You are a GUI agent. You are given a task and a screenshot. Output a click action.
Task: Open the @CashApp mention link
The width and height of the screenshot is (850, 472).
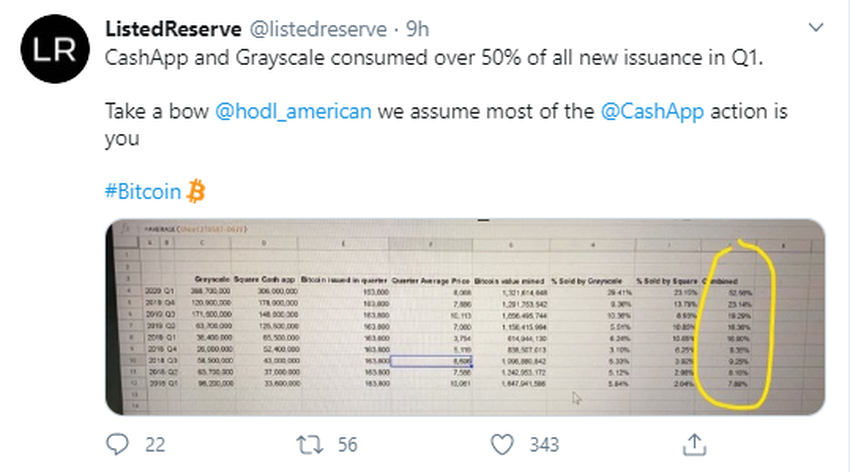[x=652, y=111]
